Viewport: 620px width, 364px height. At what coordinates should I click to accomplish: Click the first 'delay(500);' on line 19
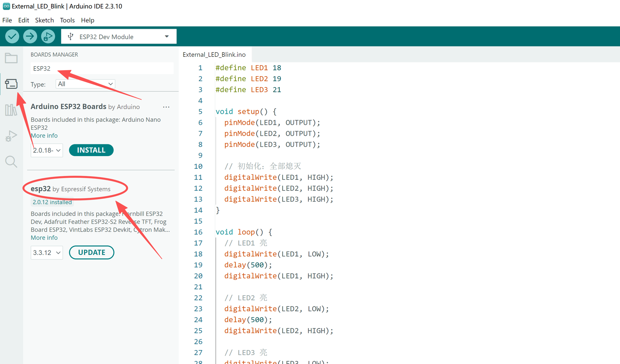click(248, 265)
